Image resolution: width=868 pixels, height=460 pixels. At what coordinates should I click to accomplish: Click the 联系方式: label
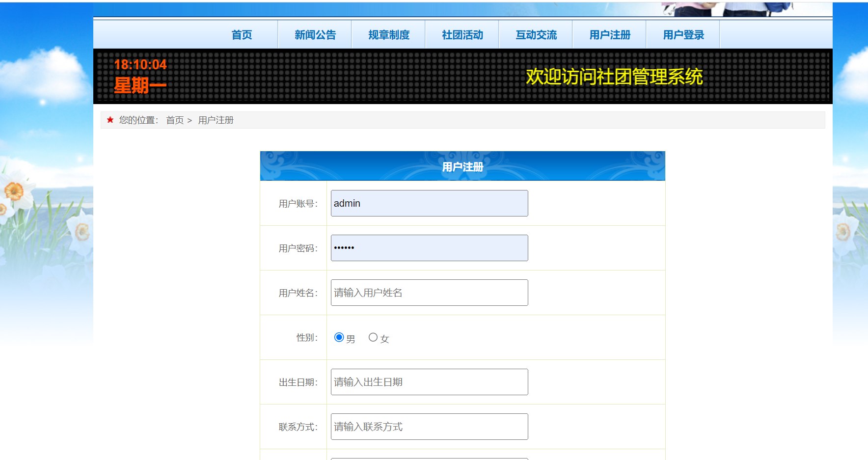click(x=298, y=427)
